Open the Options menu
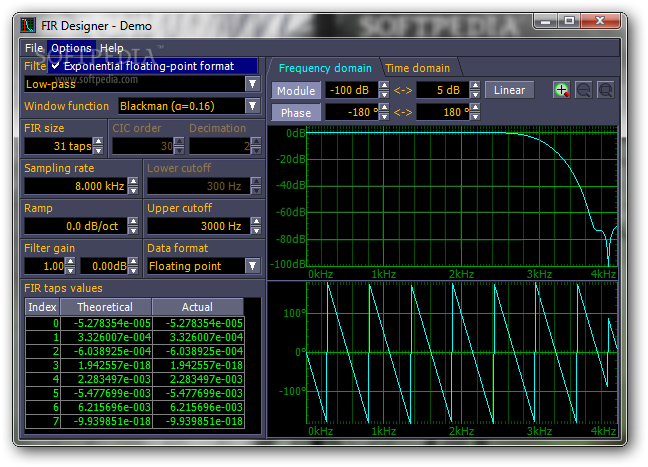This screenshot has height=467, width=648. click(x=71, y=48)
